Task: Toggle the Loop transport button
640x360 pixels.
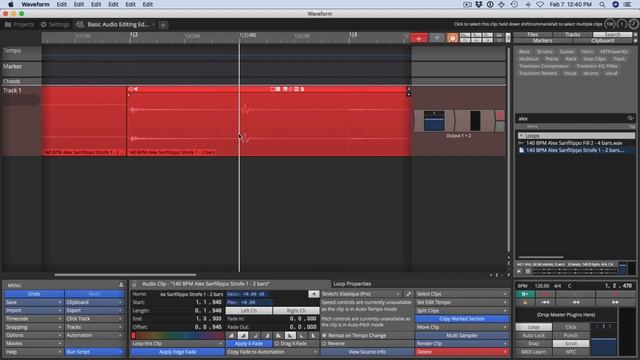Action: click(534, 327)
